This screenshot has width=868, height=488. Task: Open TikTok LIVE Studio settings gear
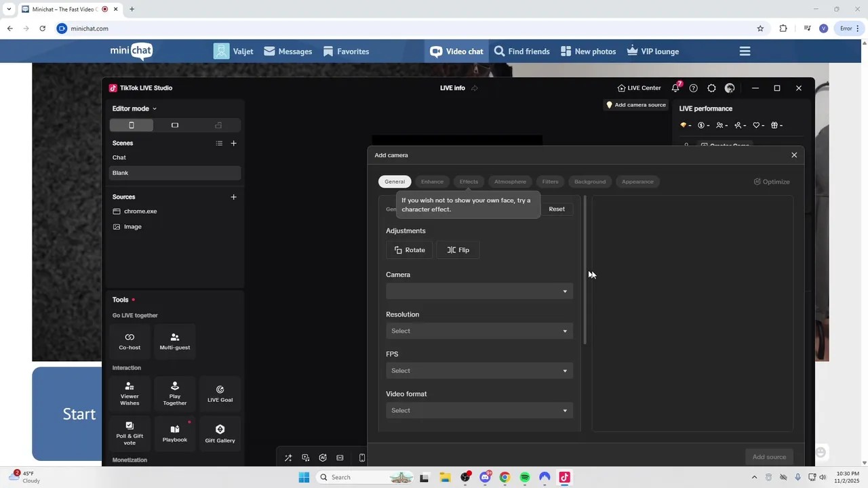[711, 88]
